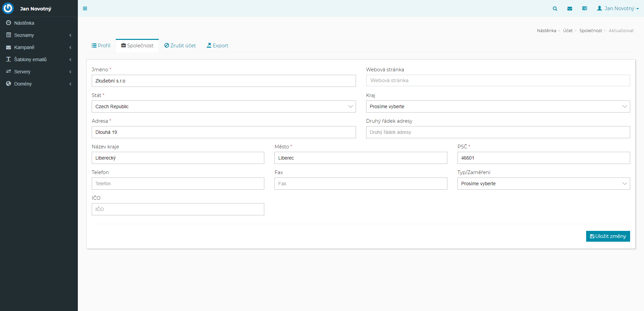The width and height of the screenshot is (644, 311).
Task: Open messages envelope icon in header
Action: 570,8
